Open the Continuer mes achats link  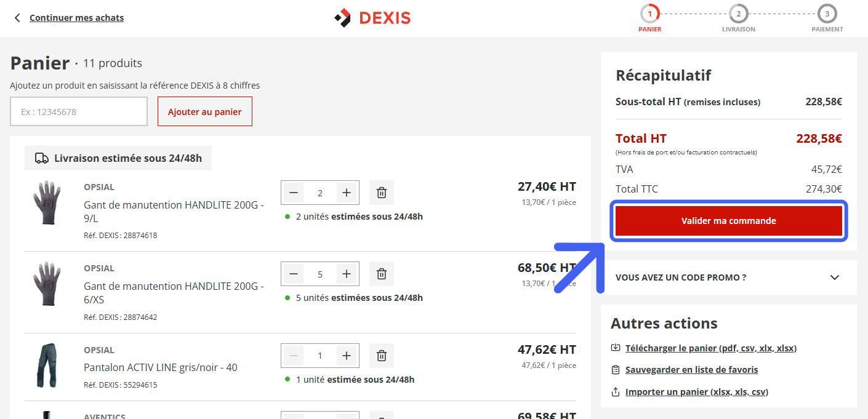tap(76, 18)
